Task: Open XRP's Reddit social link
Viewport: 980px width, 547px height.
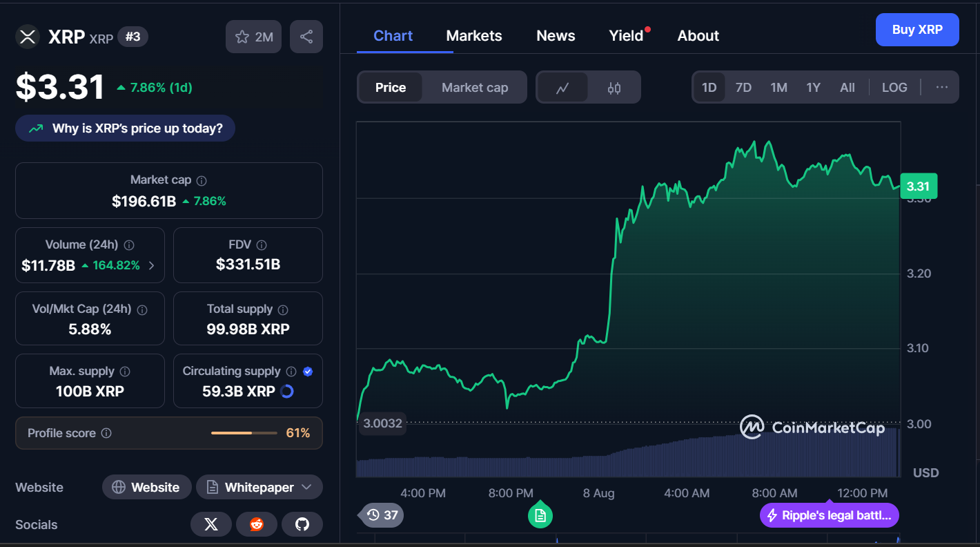Action: coord(257,525)
